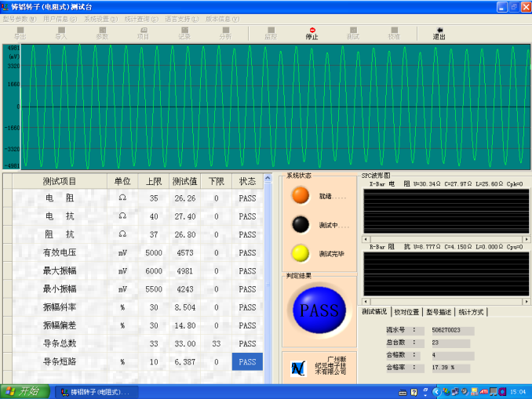Click the 导入 (Import) toolbar icon
Viewport: 532px width, 399px height.
click(61, 33)
